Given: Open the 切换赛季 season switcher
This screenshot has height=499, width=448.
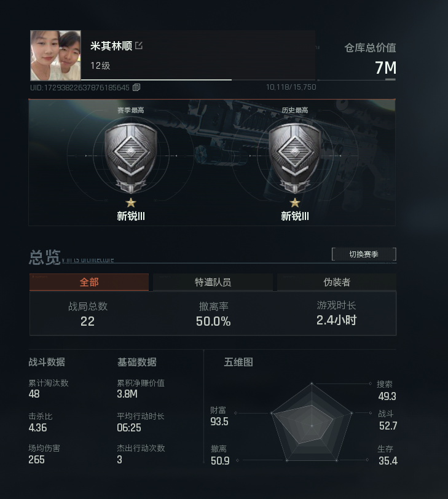Looking at the screenshot, I should pos(364,254).
